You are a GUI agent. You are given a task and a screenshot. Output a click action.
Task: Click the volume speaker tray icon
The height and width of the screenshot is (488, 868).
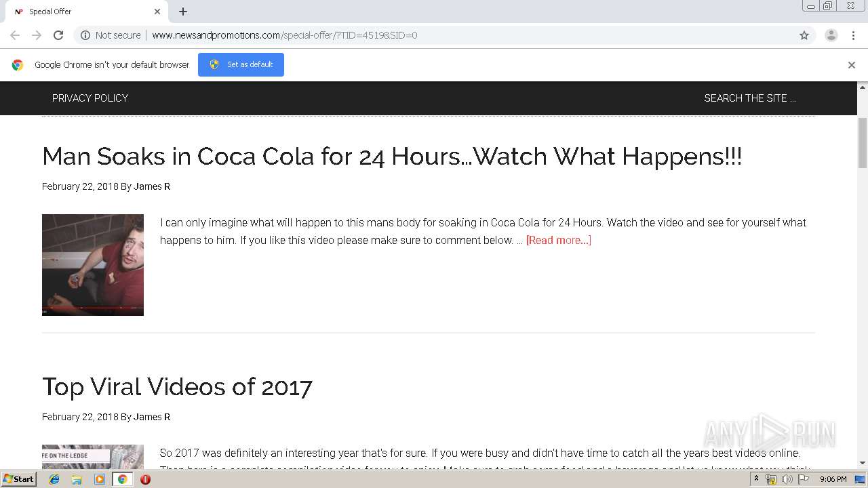tap(787, 479)
